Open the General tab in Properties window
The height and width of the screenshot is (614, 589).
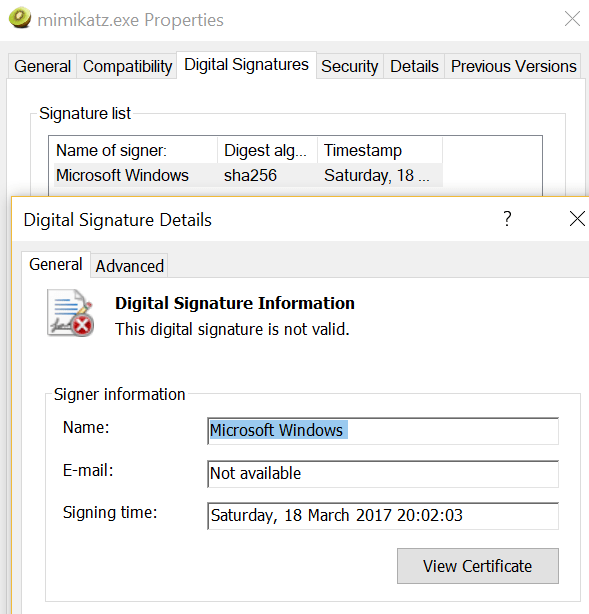point(42,66)
